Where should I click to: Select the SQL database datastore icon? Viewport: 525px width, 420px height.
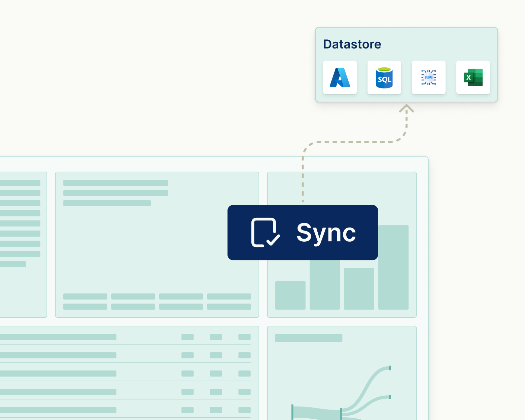(x=384, y=77)
